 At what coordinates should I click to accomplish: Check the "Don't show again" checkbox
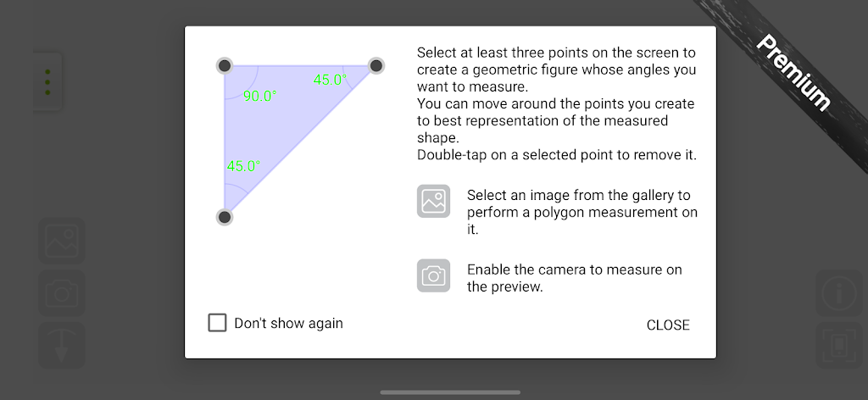coord(218,323)
